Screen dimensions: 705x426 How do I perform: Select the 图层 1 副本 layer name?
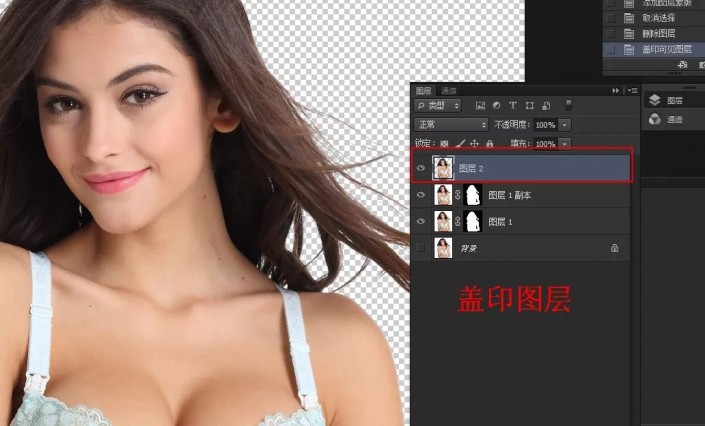tap(509, 195)
